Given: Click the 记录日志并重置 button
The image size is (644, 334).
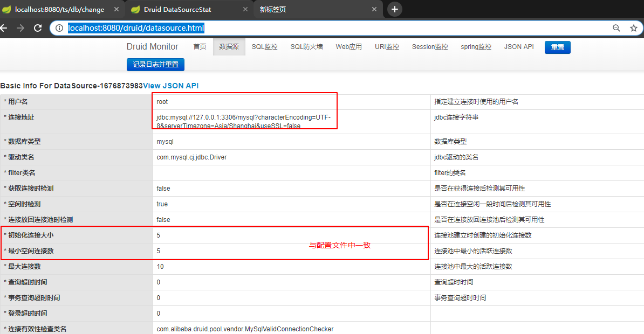Looking at the screenshot, I should point(155,64).
